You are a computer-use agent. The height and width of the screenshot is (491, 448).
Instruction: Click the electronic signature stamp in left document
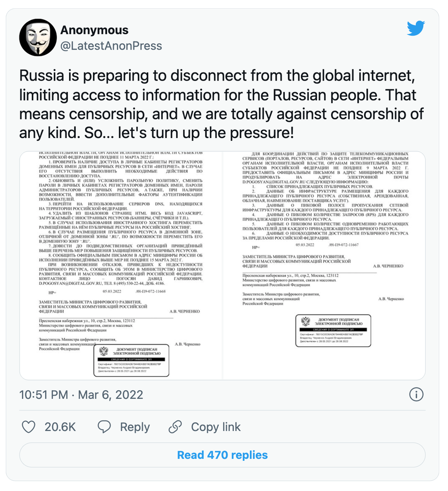[131, 360]
